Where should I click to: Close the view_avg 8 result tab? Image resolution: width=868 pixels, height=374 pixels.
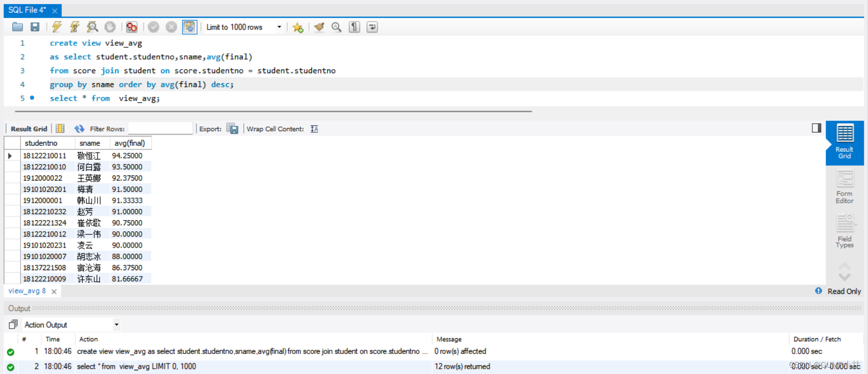click(54, 291)
